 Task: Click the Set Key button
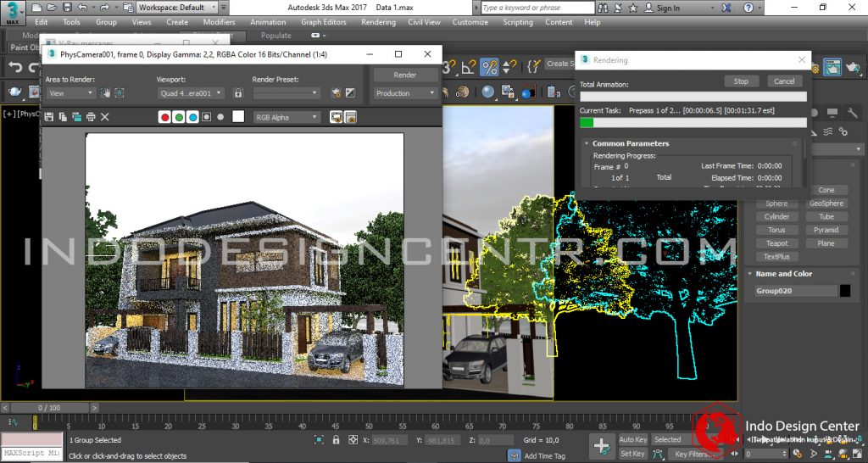(x=632, y=454)
